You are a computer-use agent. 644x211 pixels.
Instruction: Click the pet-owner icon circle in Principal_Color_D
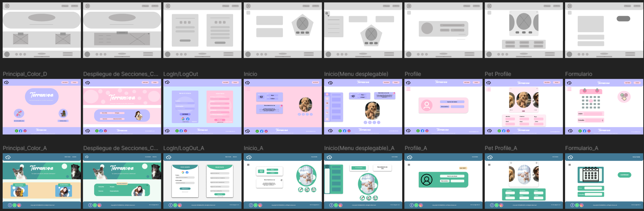coord(63,113)
